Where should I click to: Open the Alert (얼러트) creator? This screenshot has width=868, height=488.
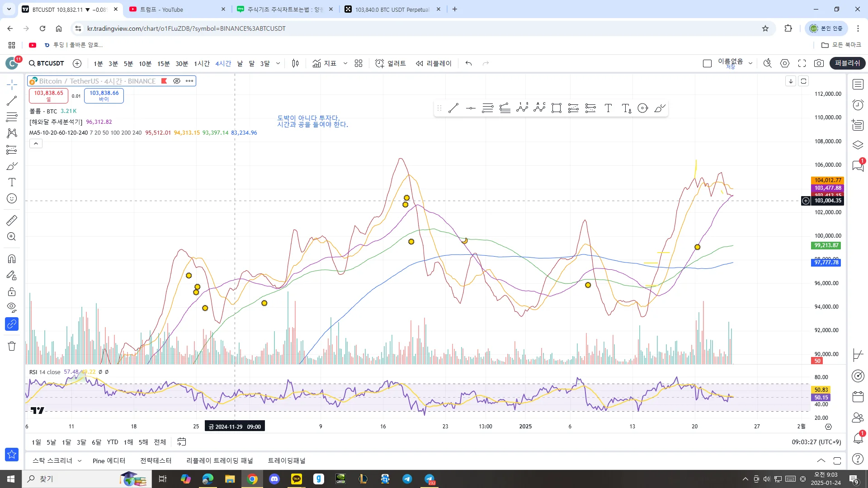point(391,63)
